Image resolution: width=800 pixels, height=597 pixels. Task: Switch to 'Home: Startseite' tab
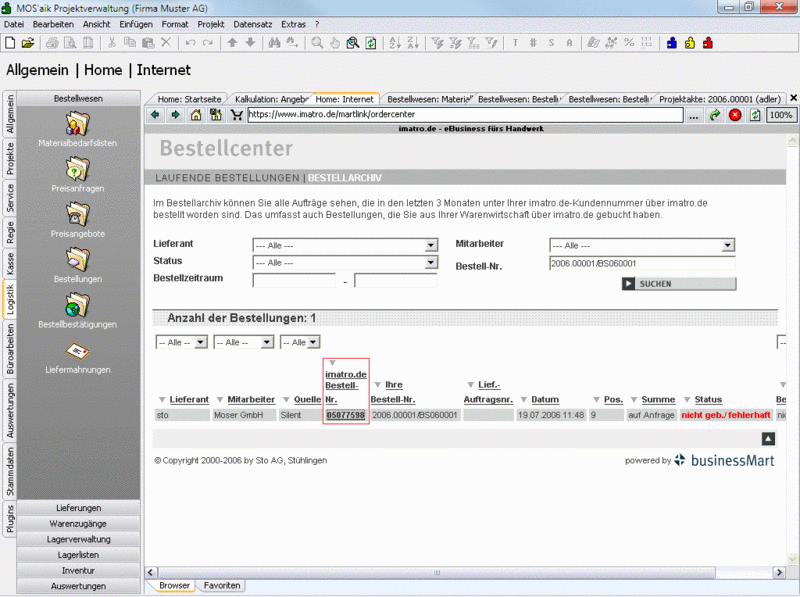189,99
